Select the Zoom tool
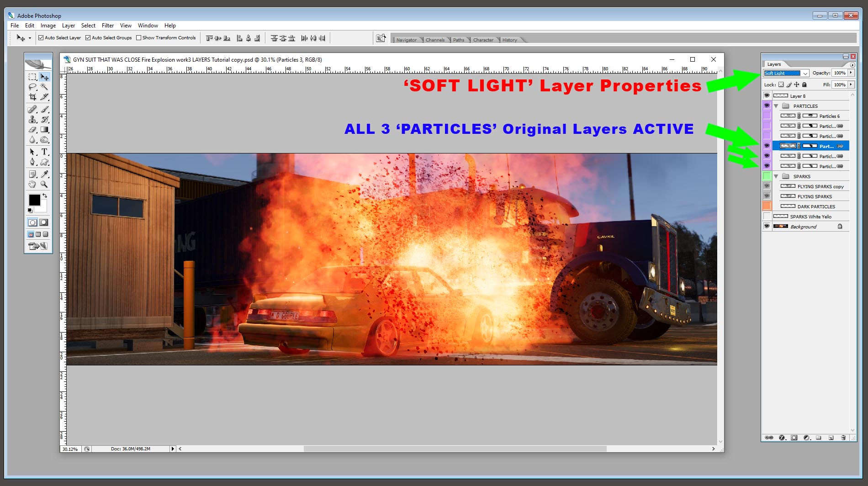This screenshot has height=486, width=868. tap(44, 184)
